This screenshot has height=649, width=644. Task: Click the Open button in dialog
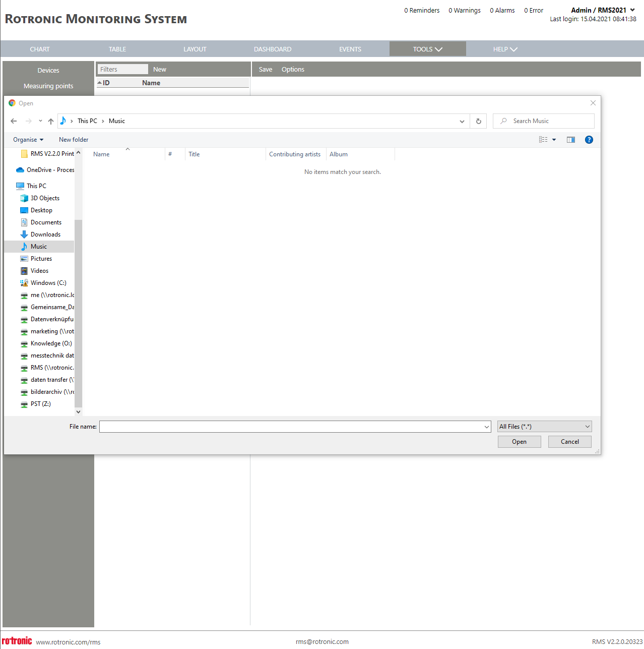coord(519,442)
